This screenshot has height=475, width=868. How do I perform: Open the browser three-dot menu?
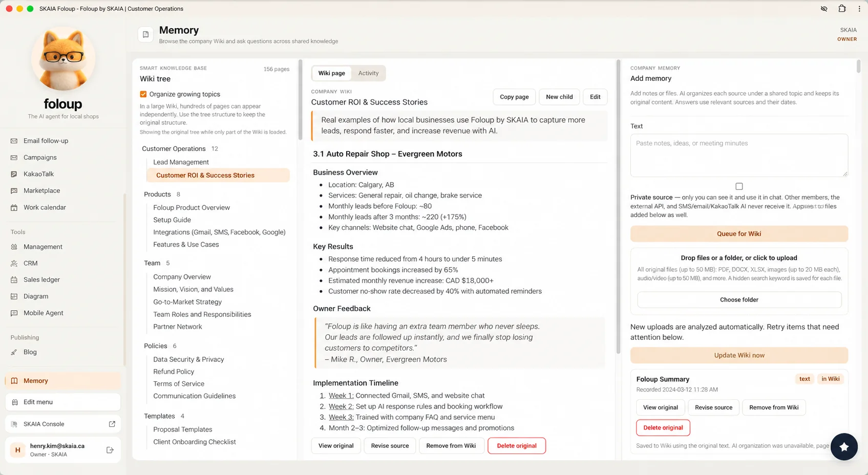pos(859,9)
